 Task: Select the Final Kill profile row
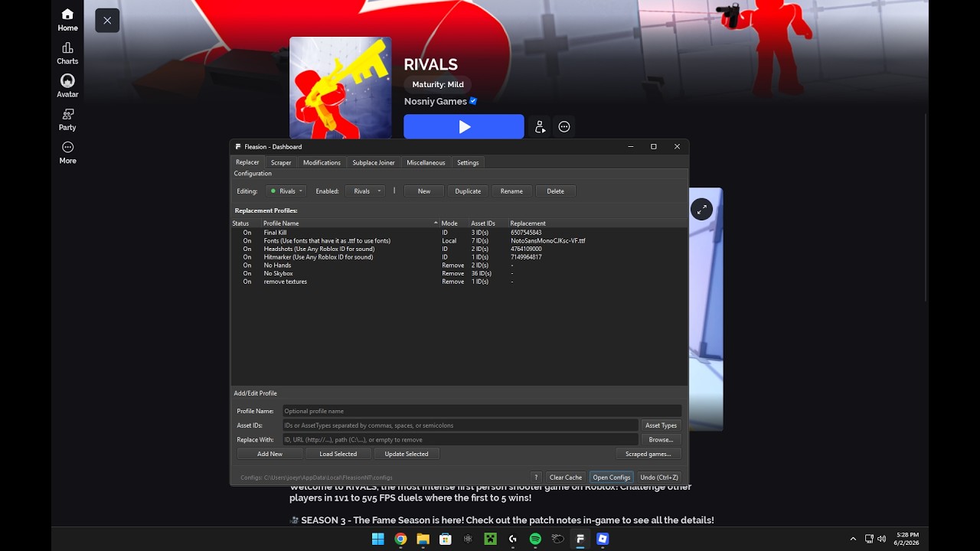tap(459, 233)
